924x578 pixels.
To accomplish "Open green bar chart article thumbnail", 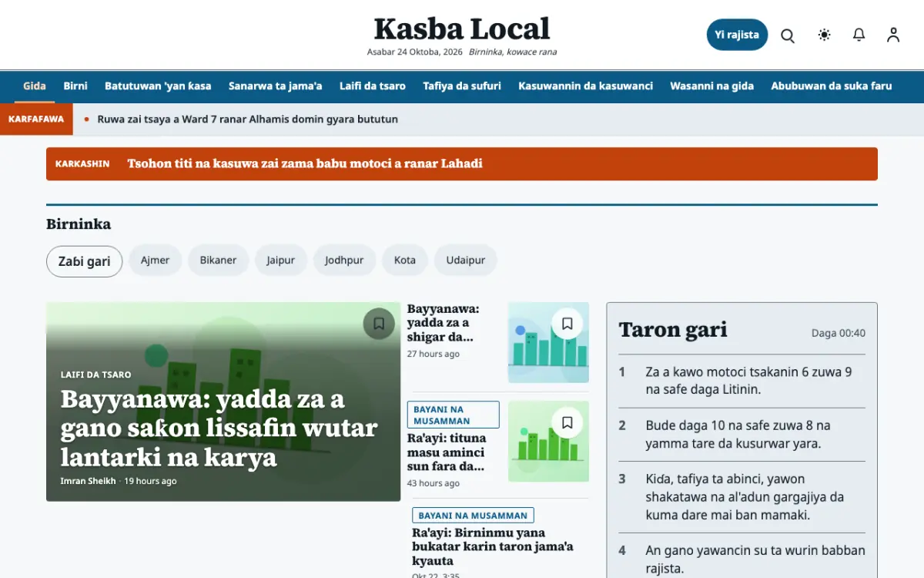I will (x=548, y=442).
